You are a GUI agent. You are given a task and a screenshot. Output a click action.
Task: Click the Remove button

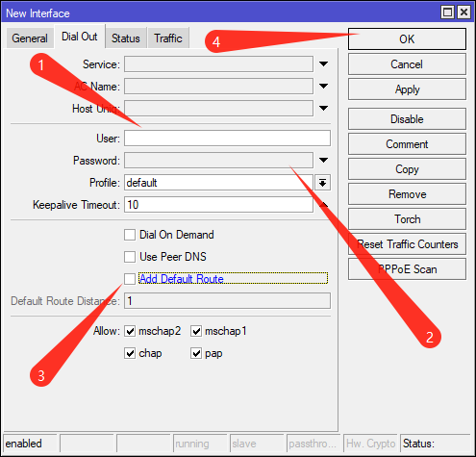(x=407, y=194)
